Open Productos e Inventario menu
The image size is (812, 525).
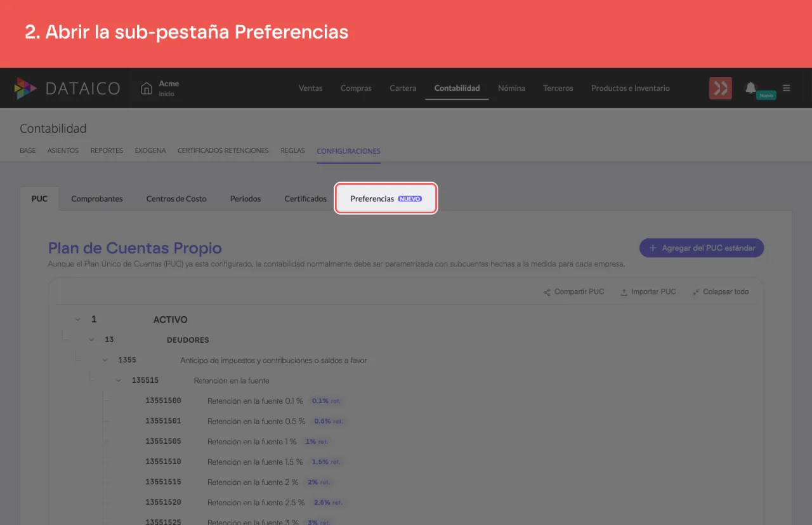(631, 88)
